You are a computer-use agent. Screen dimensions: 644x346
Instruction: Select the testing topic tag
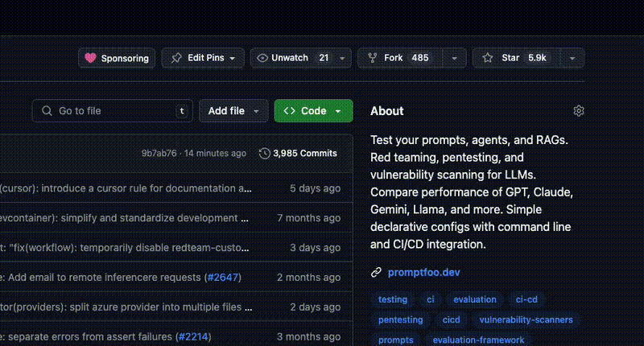[393, 299]
